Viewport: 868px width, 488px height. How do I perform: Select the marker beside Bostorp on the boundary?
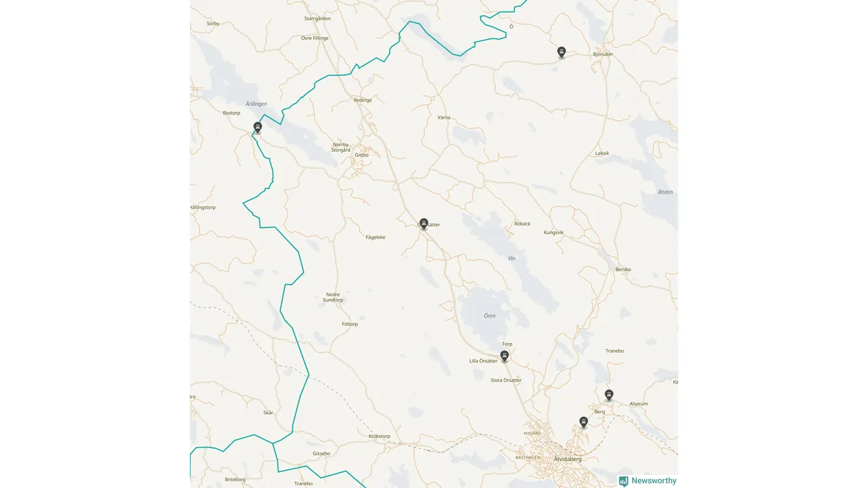coord(258,127)
